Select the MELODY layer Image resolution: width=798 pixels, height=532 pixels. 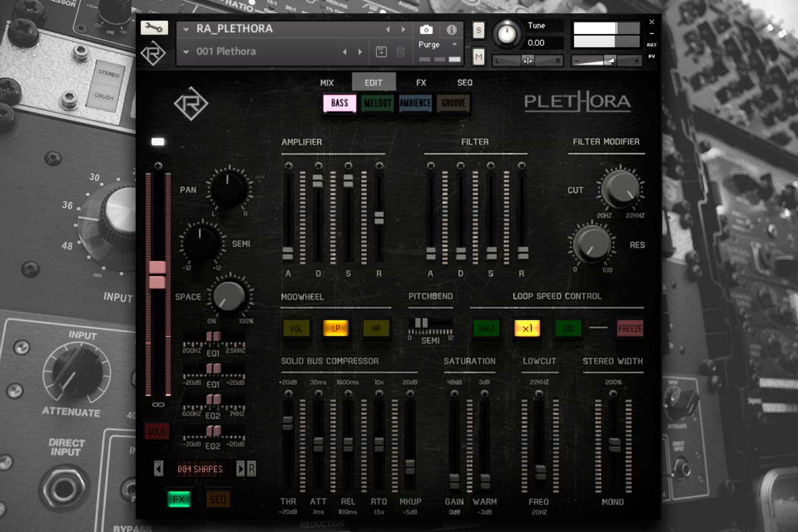coord(378,103)
